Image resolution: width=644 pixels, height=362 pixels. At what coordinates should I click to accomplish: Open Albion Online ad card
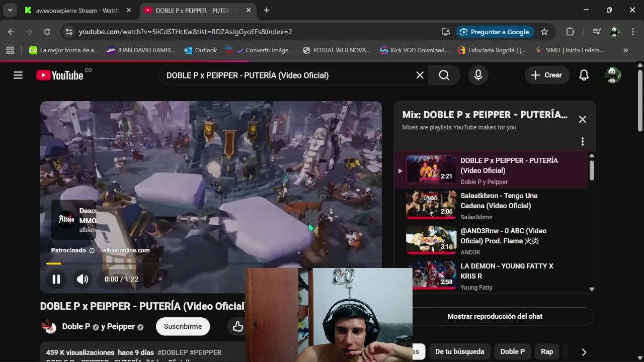[74, 220]
